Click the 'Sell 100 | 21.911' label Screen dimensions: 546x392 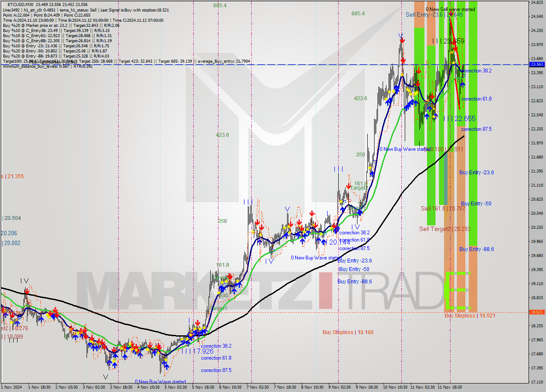(x=443, y=149)
